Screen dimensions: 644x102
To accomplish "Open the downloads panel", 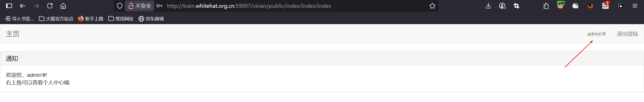I will [x=488, y=6].
